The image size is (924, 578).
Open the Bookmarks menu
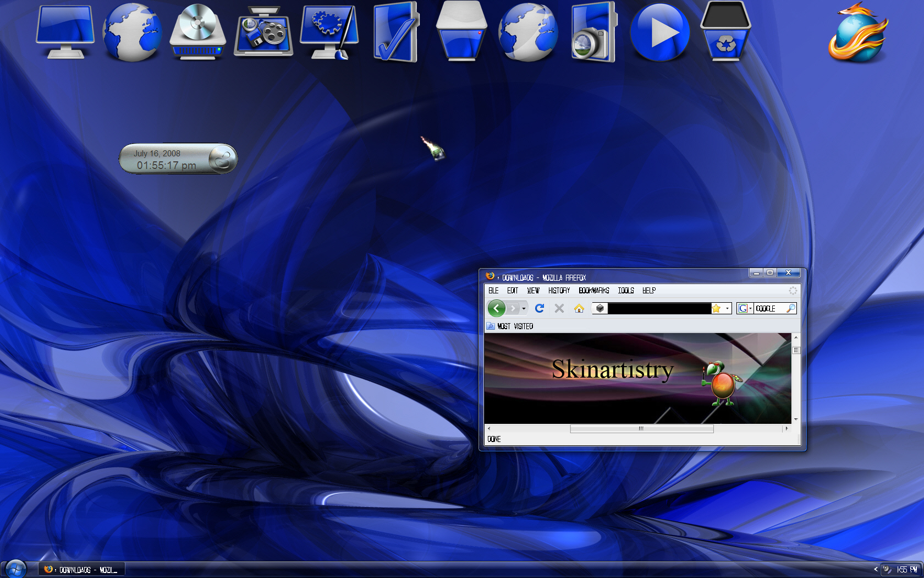click(593, 291)
